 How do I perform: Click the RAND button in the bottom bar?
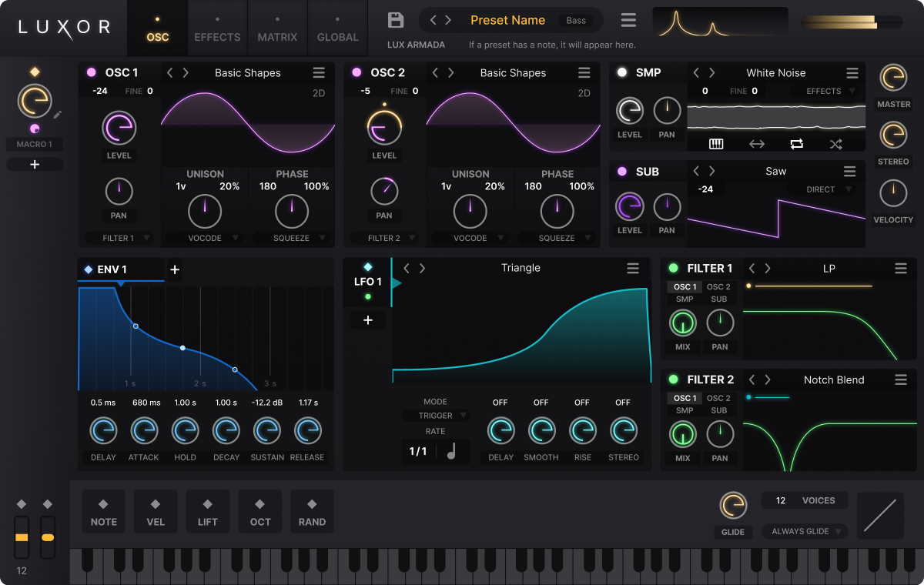(x=312, y=511)
